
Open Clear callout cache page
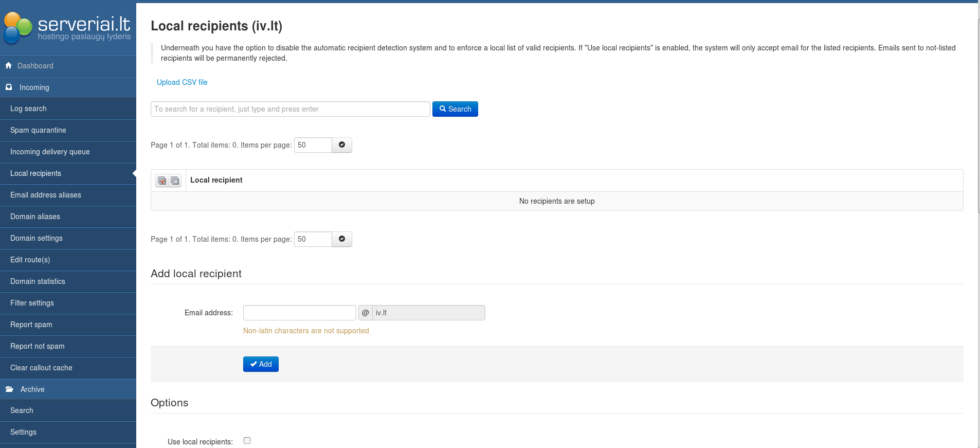pyautogui.click(x=41, y=368)
